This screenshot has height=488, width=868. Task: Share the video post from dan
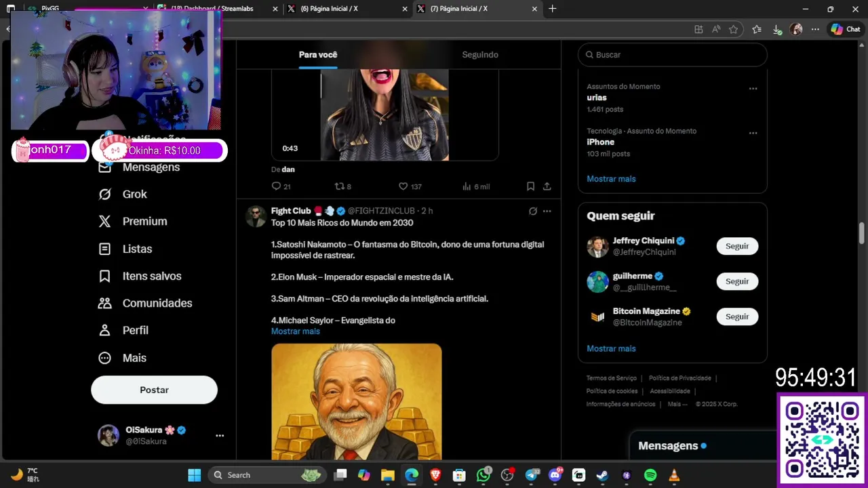[x=547, y=186]
